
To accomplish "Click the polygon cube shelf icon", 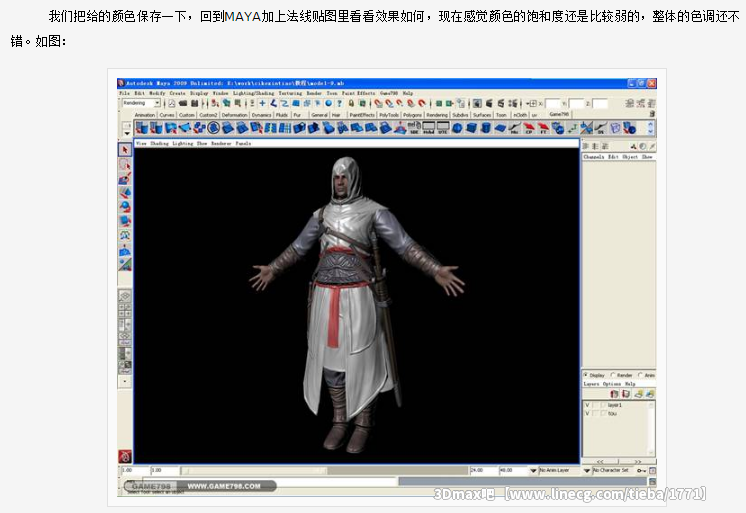I will 471,128.
